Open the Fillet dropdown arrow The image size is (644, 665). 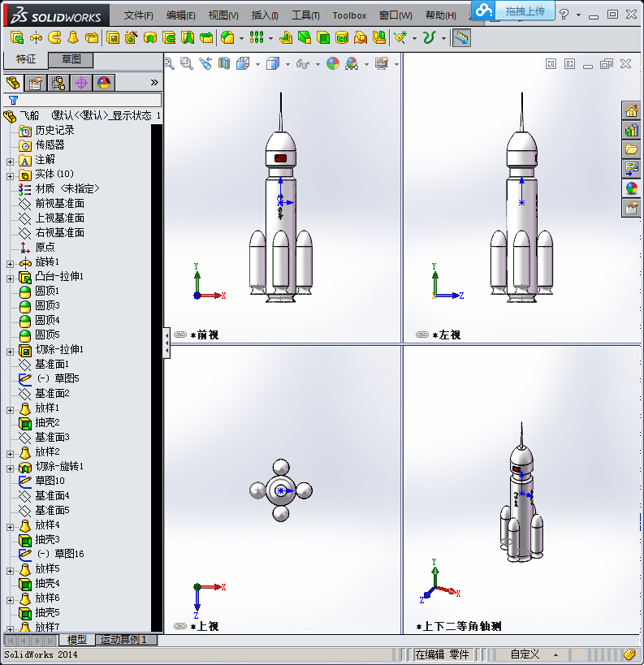point(241,39)
